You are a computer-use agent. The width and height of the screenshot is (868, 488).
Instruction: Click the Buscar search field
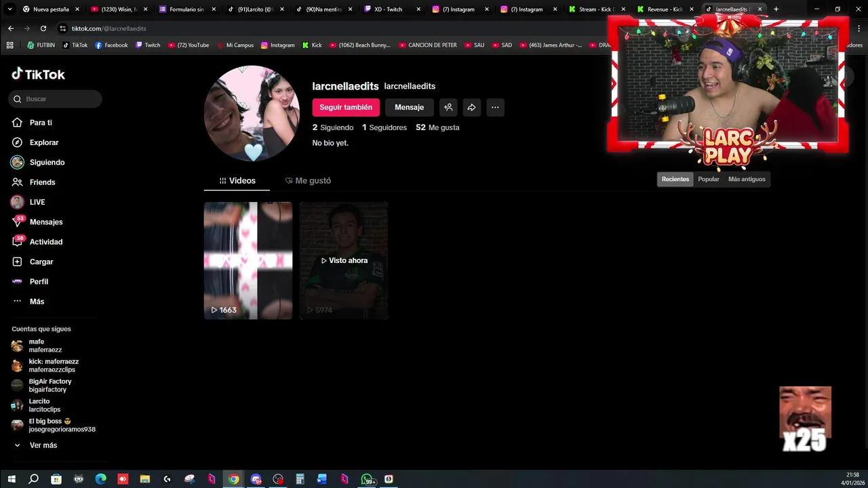point(56,99)
